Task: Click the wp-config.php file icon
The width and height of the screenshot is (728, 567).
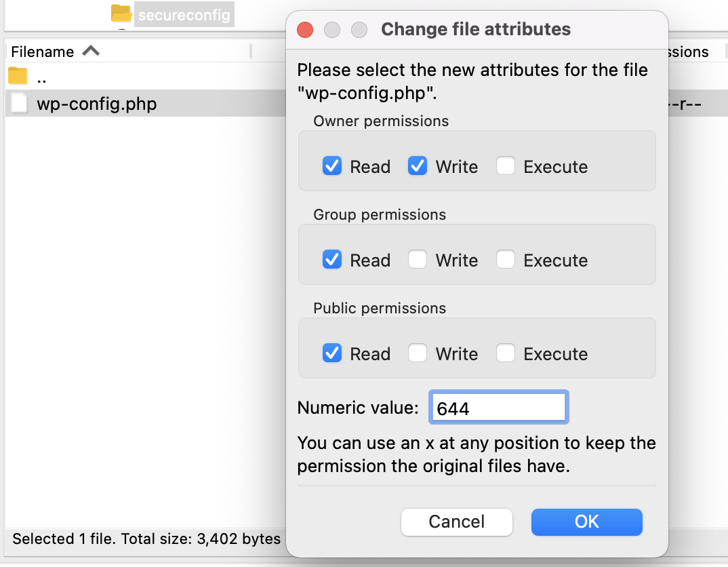Action: pyautogui.click(x=17, y=103)
